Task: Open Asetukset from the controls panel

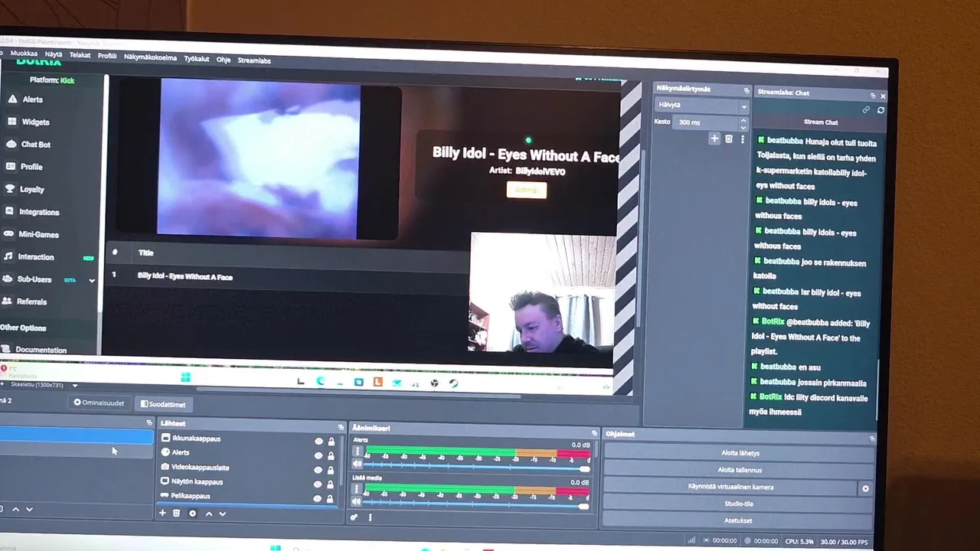Action: [738, 520]
